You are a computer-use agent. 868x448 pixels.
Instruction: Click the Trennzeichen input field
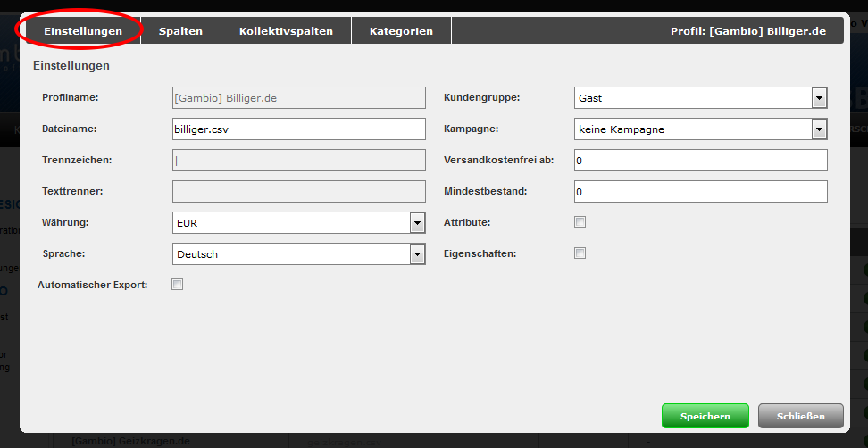pyautogui.click(x=298, y=161)
